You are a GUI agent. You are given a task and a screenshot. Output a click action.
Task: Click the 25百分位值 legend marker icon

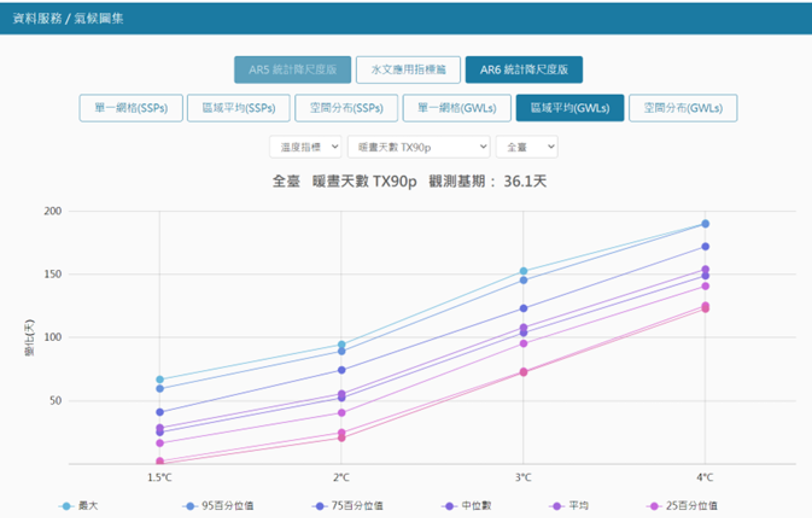click(654, 506)
